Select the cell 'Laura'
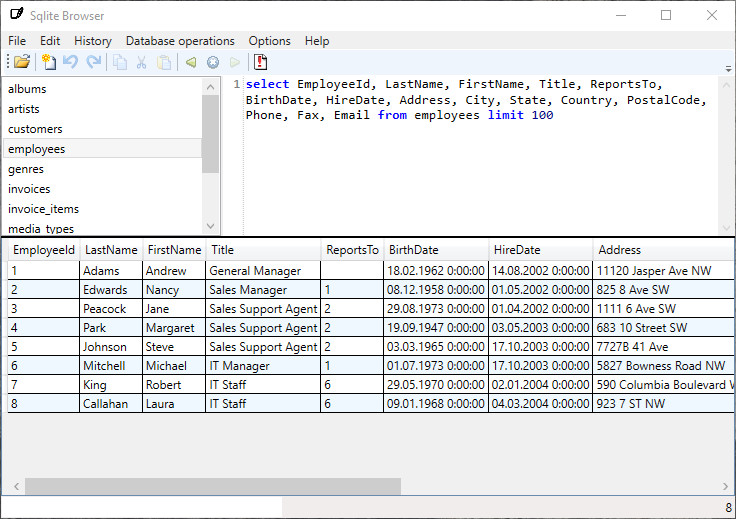Image resolution: width=736 pixels, height=519 pixels. point(174,404)
